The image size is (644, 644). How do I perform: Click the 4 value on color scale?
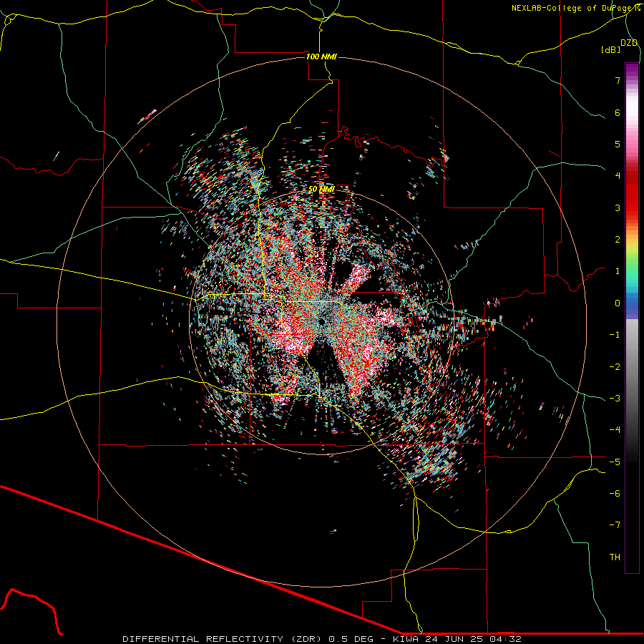coord(618,176)
